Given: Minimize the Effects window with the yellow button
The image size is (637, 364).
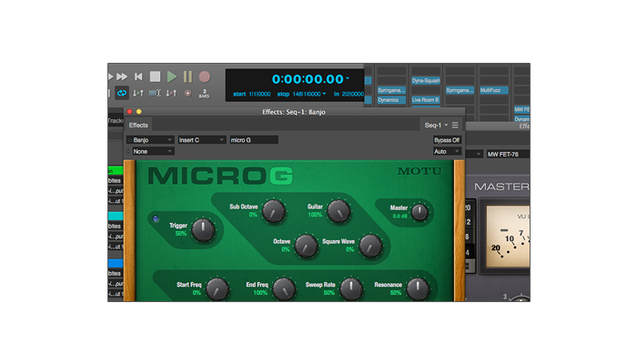Looking at the screenshot, I should point(139,112).
